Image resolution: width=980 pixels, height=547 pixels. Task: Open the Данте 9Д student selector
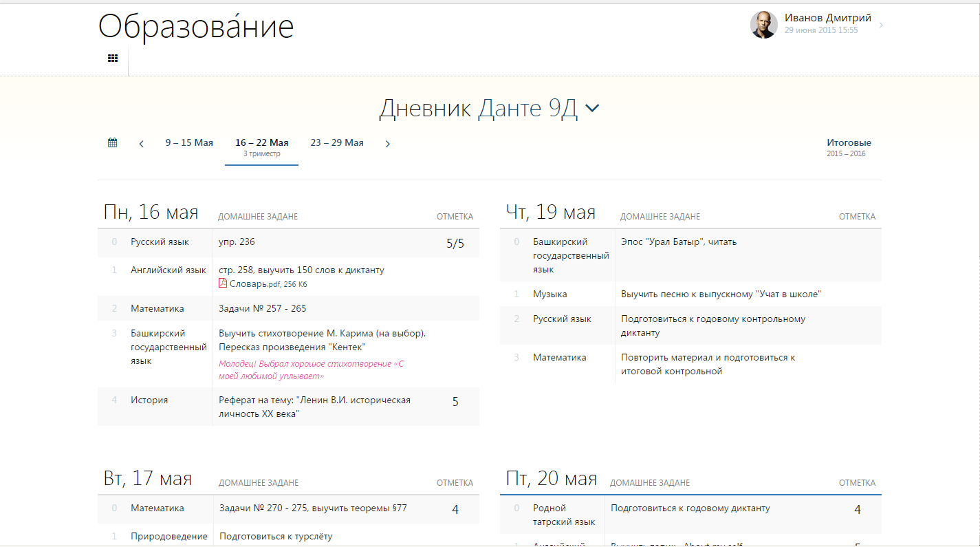click(527, 109)
